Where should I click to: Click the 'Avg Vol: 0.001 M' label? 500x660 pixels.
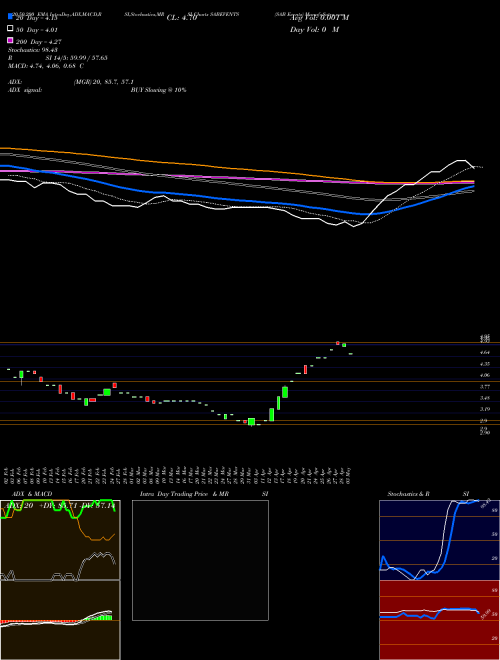pos(319,18)
